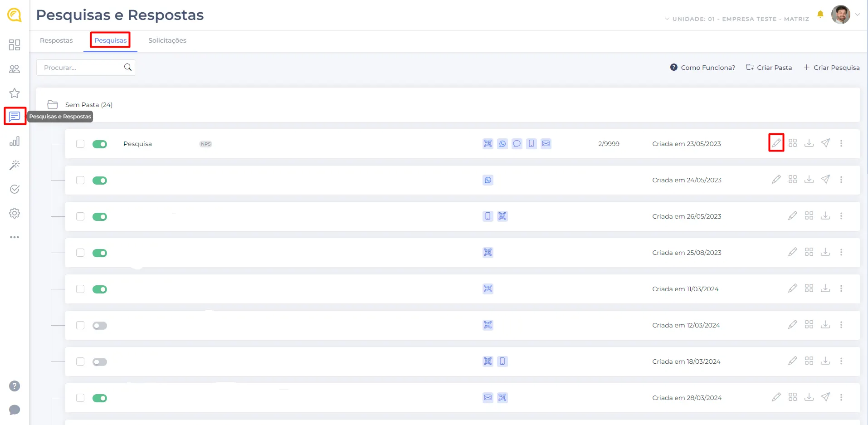Click the send icon for the 24/05/2023 survey
Image resolution: width=868 pixels, height=425 pixels.
[x=825, y=180]
